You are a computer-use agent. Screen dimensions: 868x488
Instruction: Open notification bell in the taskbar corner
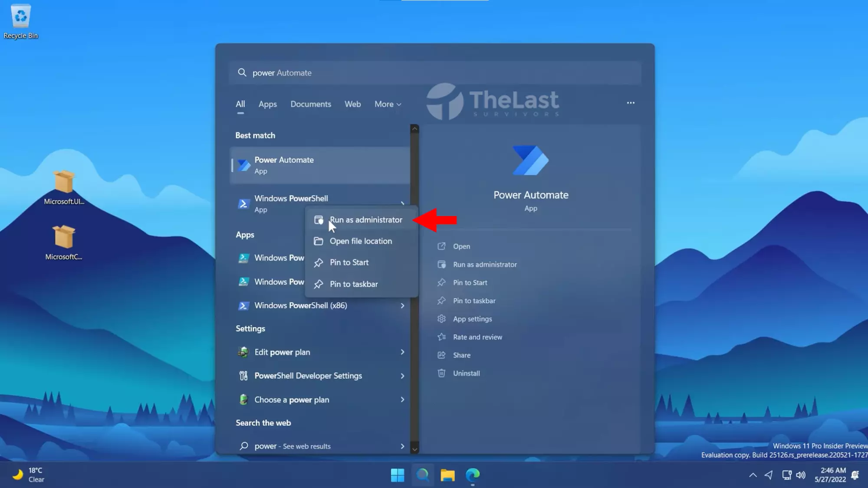855,475
